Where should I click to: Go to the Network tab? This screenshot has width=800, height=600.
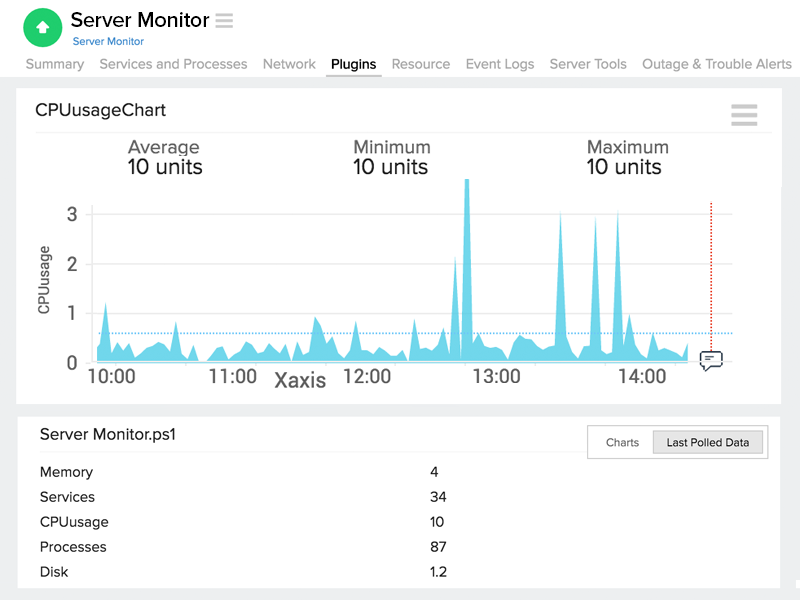click(x=289, y=64)
